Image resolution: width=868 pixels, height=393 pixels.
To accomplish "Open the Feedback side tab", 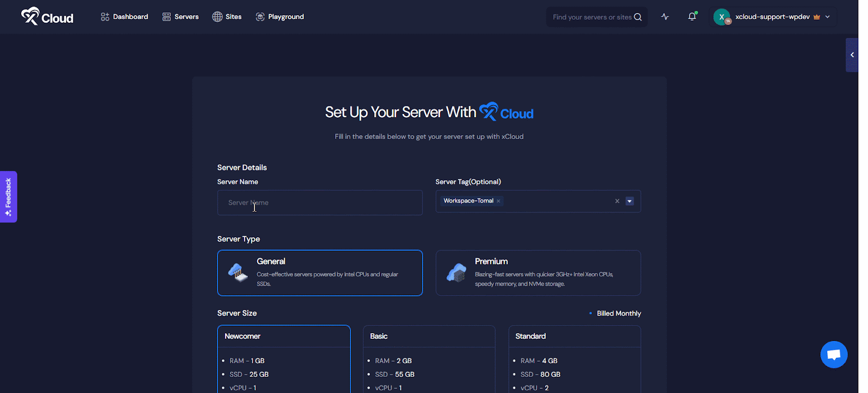I will 8,196.
